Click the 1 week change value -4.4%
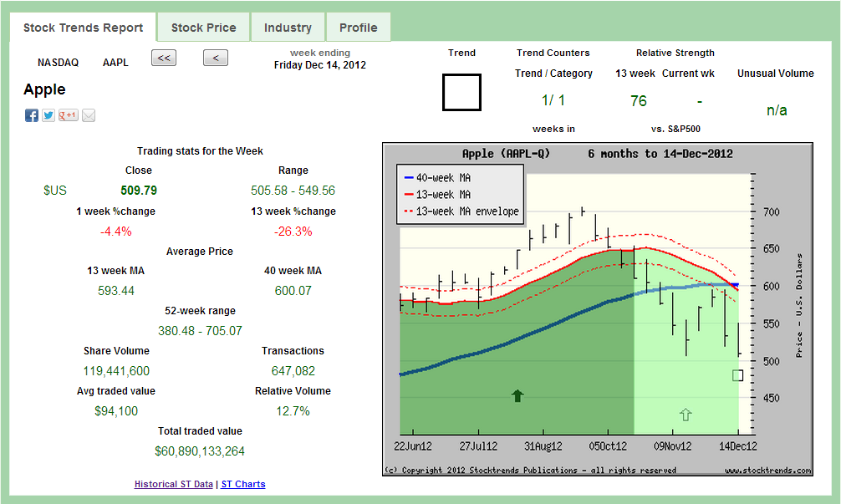The height and width of the screenshot is (504, 841). point(116,232)
